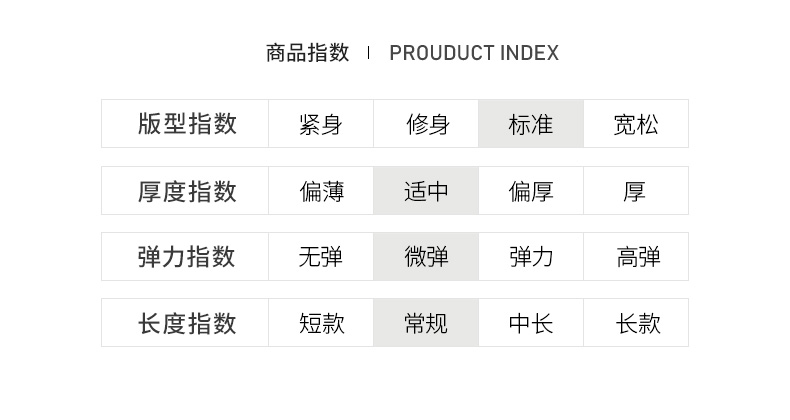Choose the 无弹 elasticity option
This screenshot has height=420, width=790.
(320, 257)
